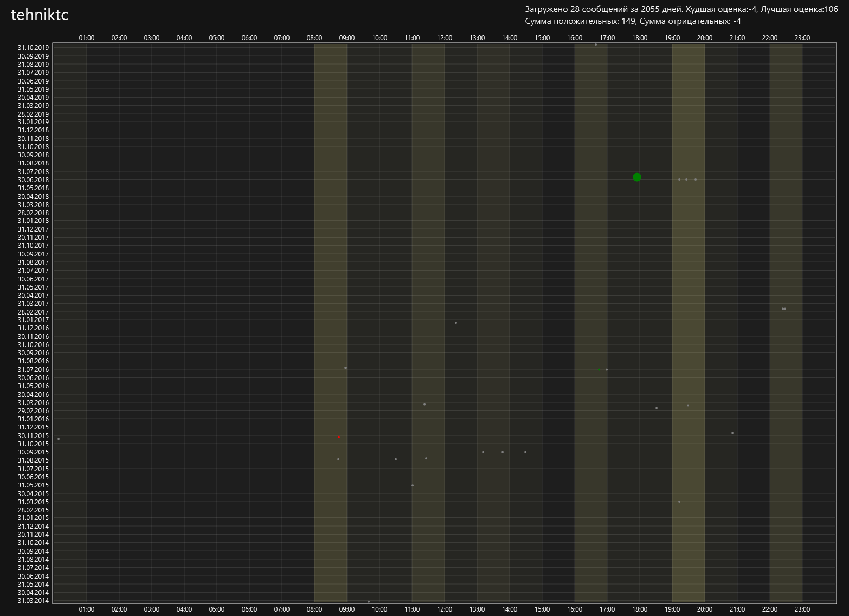Click gray dot just after 13:00 on 30.09.2015
This screenshot has height=616, width=849.
(483, 452)
